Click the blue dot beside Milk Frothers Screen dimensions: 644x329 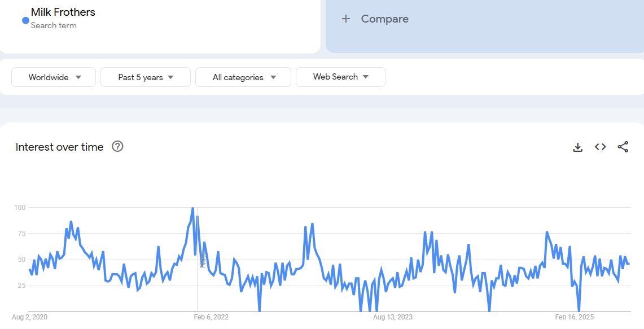(25, 20)
